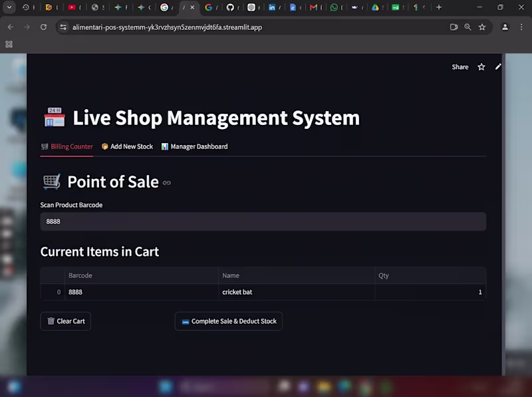Viewport: 532px width, 397px height.
Task: Open the YouTube browser tab
Action: (72, 7)
